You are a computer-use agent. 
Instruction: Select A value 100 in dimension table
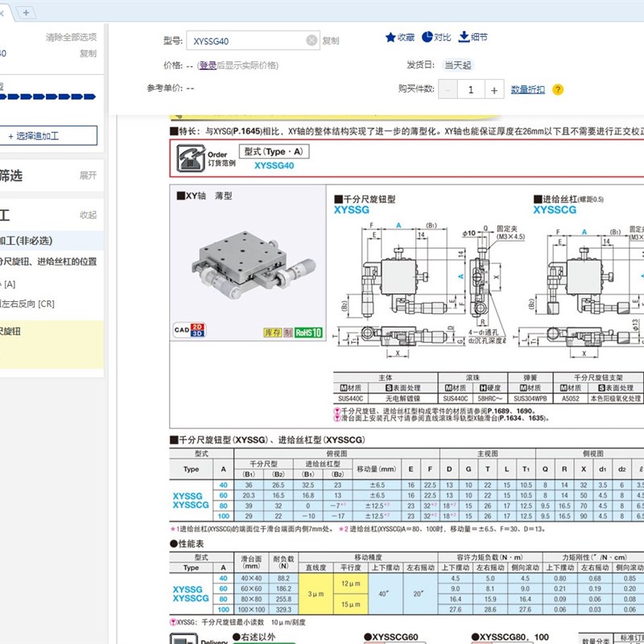(x=224, y=516)
